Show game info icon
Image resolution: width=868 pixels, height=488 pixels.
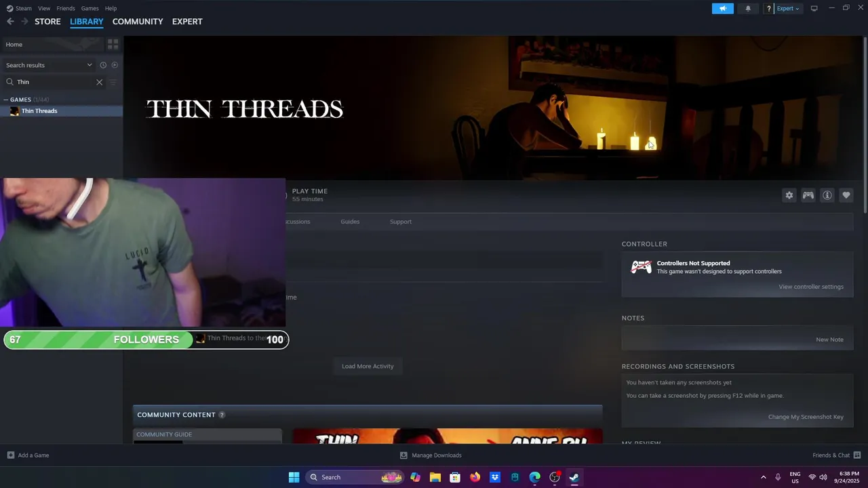pos(827,195)
